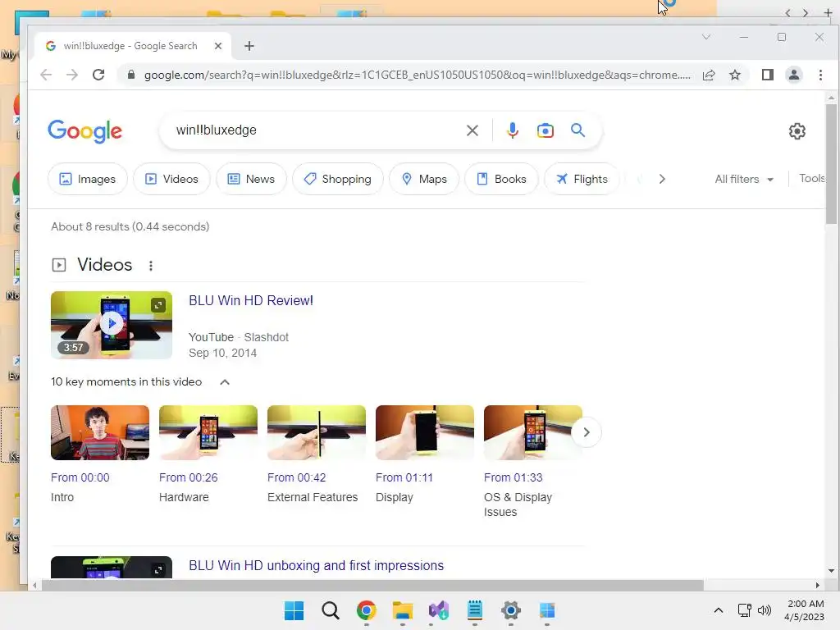840x630 pixels.
Task: Open Visual Studio icon on taskbar
Action: point(438,610)
